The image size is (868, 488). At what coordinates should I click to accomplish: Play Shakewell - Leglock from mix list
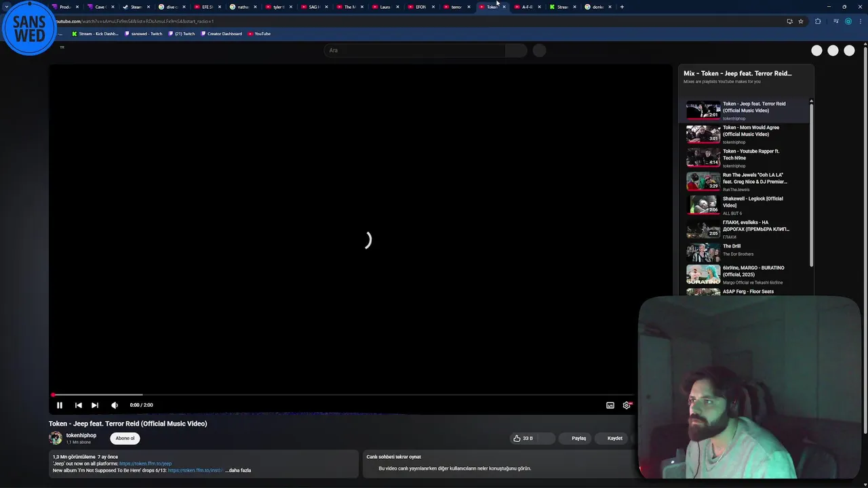(745, 205)
